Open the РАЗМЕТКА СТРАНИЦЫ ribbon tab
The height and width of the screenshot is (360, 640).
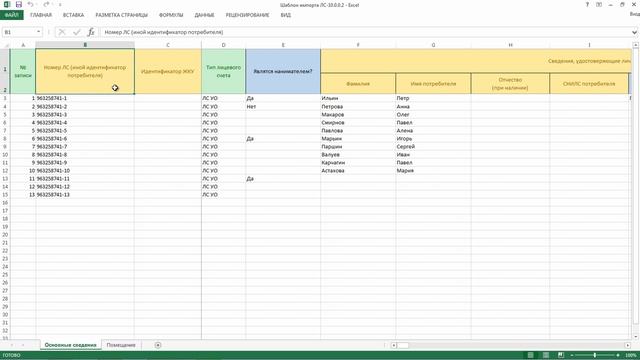click(x=122, y=15)
